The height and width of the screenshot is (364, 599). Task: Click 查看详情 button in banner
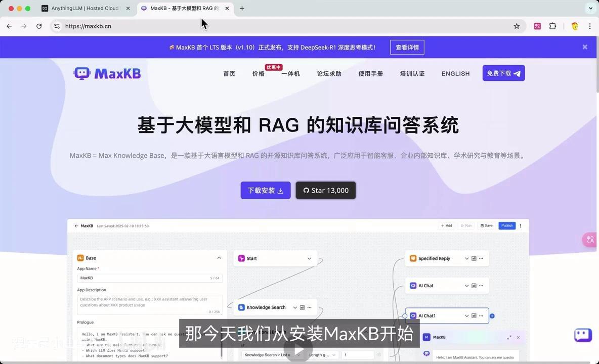[407, 48]
